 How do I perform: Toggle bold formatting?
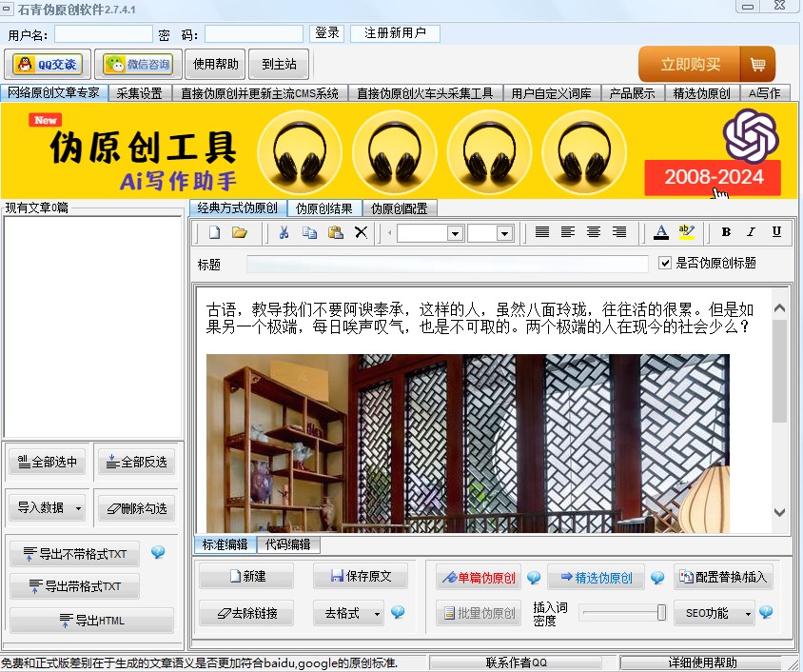(726, 232)
